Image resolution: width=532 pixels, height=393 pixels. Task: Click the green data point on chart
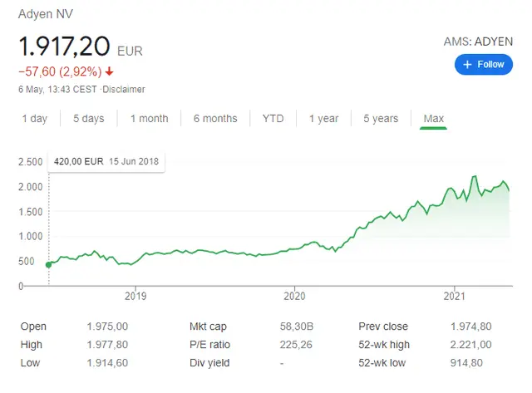coord(48,264)
